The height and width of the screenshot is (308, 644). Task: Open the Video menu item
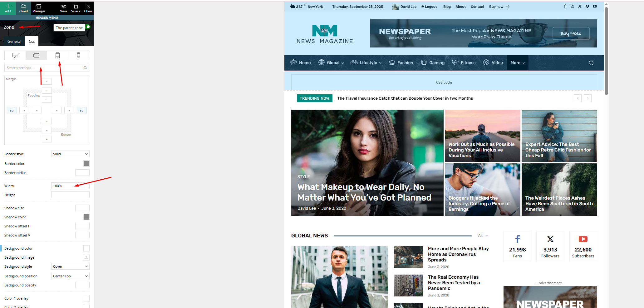[493, 63]
